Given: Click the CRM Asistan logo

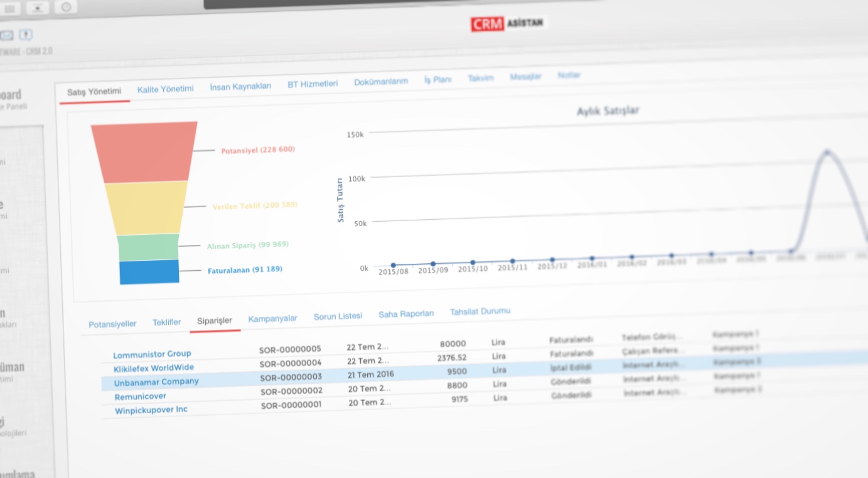Looking at the screenshot, I should point(509,24).
